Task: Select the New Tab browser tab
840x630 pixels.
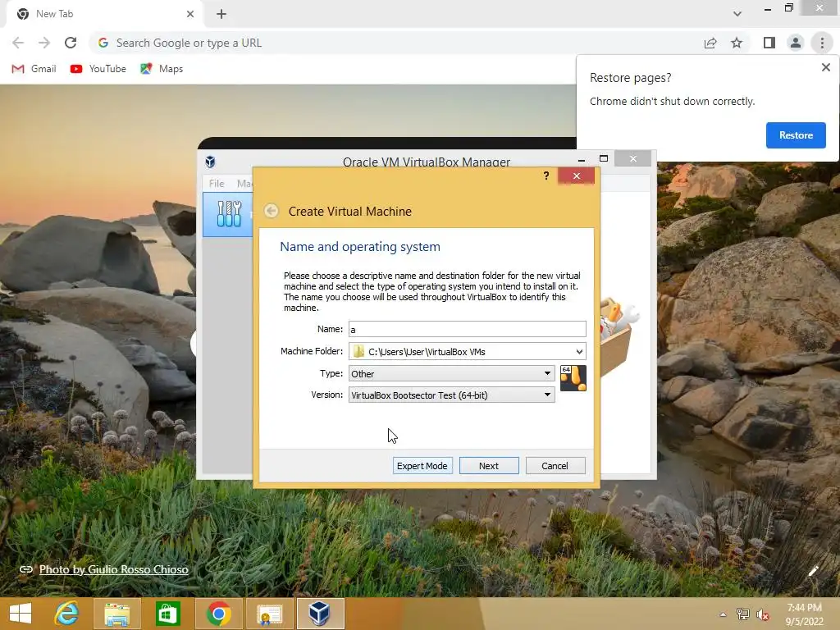Action: click(104, 14)
